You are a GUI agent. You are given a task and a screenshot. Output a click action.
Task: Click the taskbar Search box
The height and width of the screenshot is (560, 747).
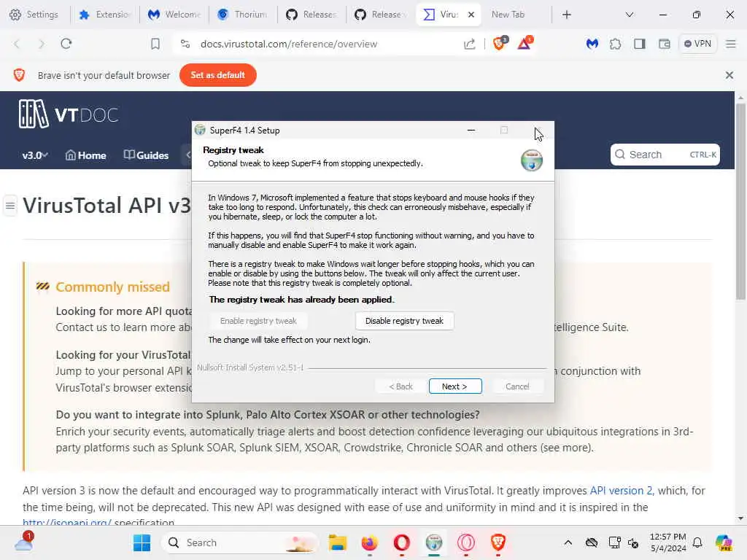(x=239, y=542)
